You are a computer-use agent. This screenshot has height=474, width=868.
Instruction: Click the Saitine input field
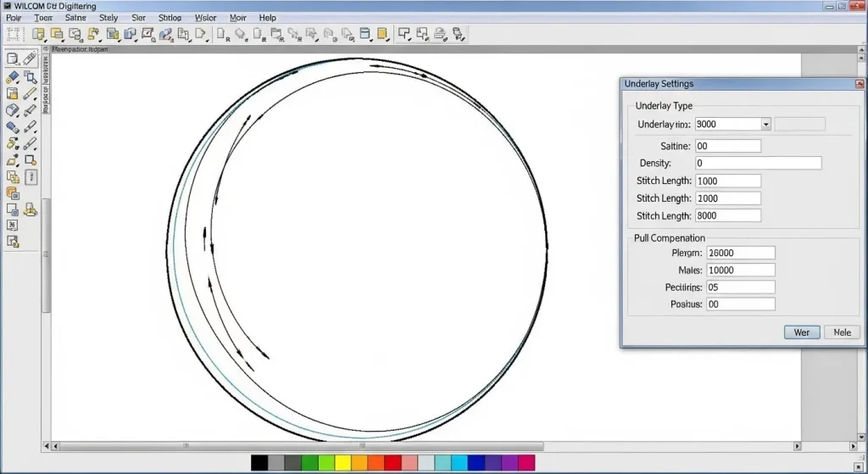coord(728,146)
